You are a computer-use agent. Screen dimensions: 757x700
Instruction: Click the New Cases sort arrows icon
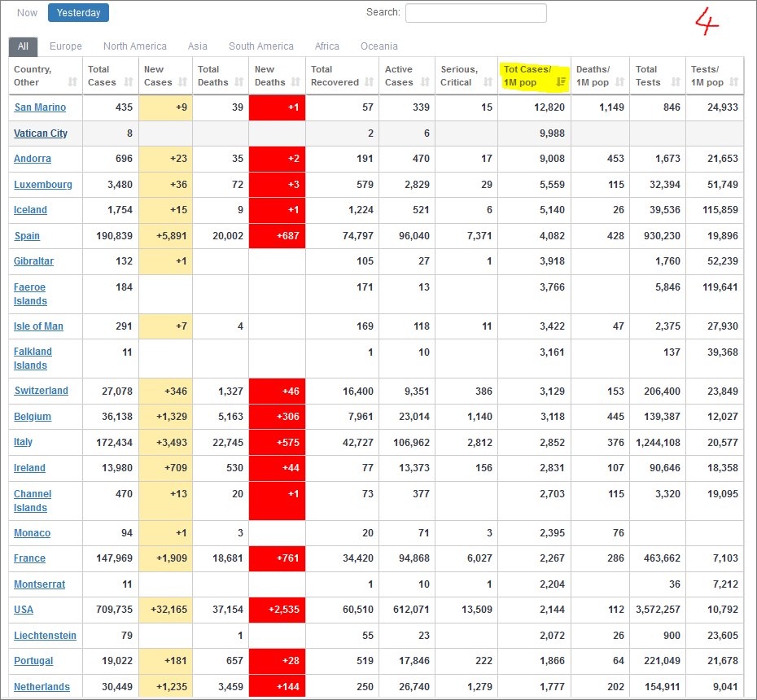click(184, 82)
